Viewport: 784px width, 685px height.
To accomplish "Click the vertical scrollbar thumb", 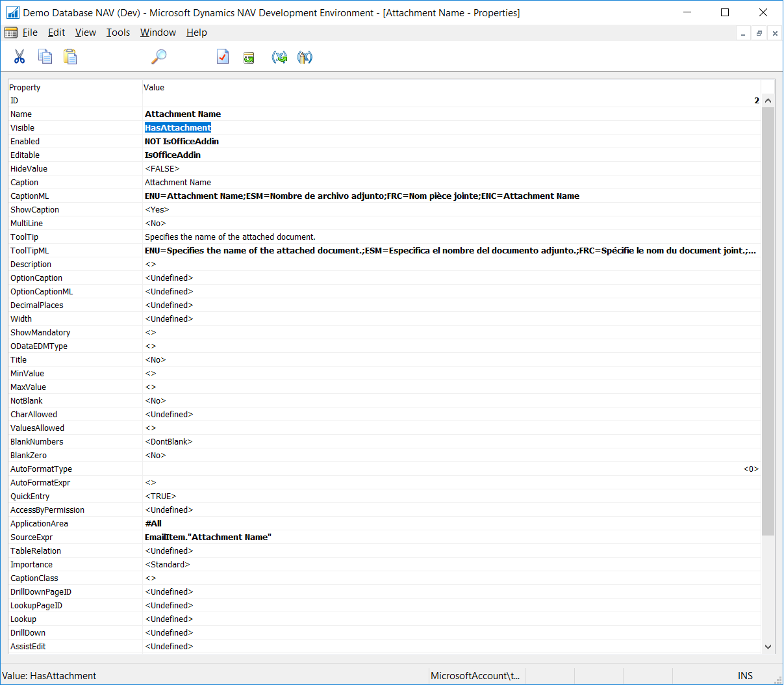I will click(768, 321).
